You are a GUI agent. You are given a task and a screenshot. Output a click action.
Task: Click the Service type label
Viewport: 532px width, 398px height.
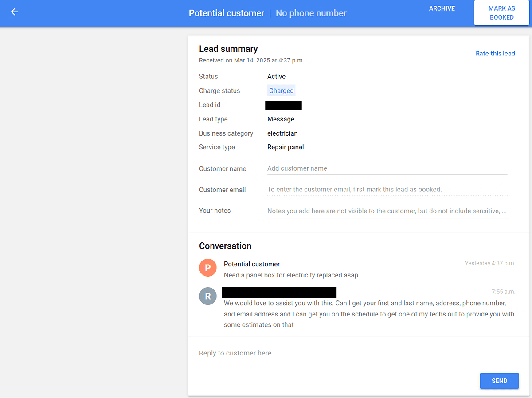click(217, 147)
